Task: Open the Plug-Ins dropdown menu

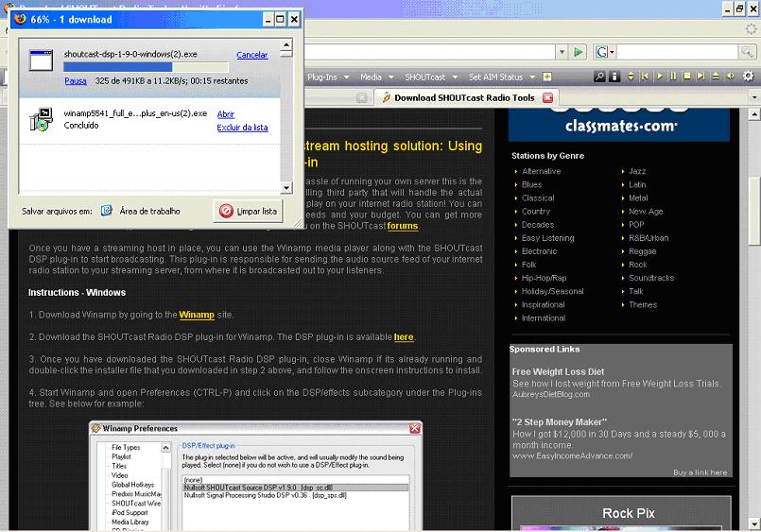Action: [328, 77]
